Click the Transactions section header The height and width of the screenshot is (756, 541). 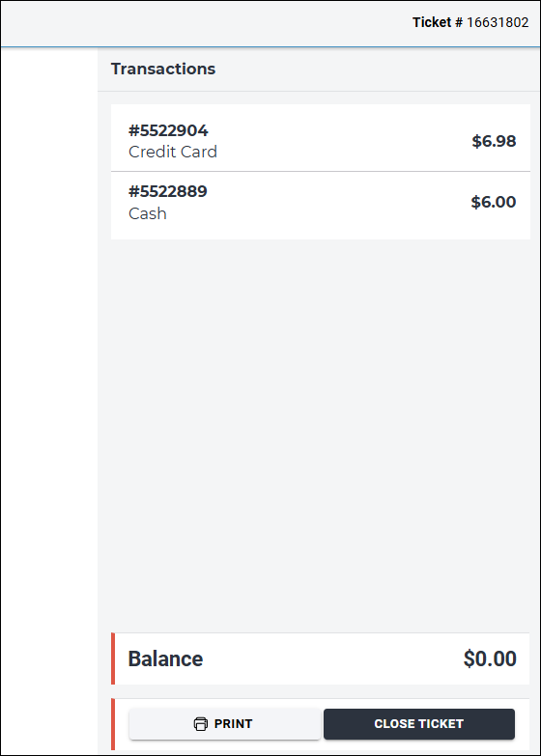click(x=163, y=69)
